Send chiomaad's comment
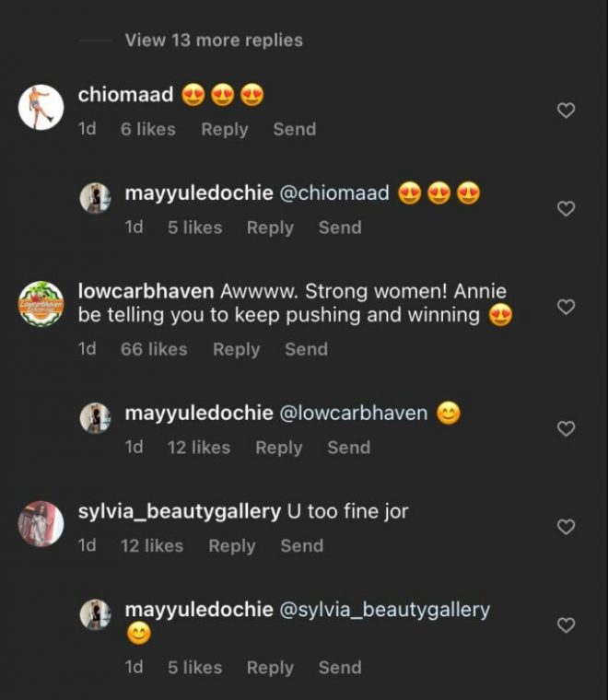The image size is (608, 700). [x=294, y=130]
